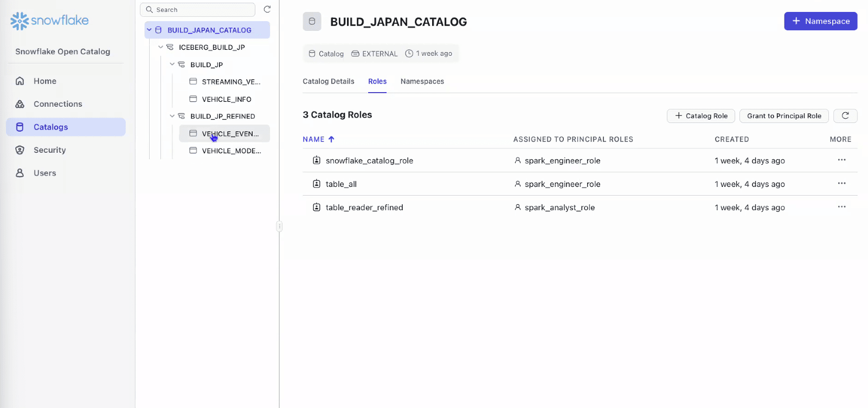Create a new Catalog Role
The height and width of the screenshot is (408, 868).
701,116
